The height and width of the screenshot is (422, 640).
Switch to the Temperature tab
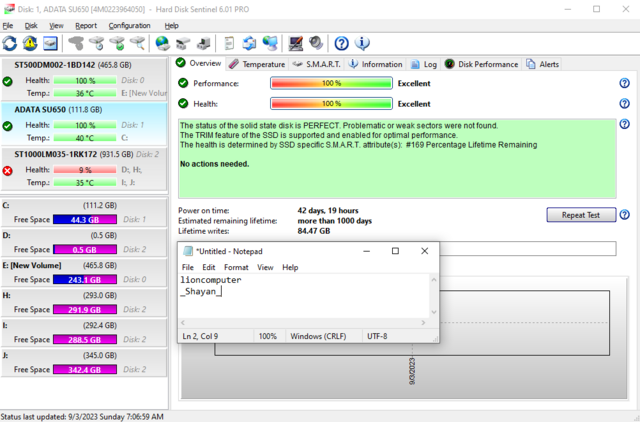257,64
